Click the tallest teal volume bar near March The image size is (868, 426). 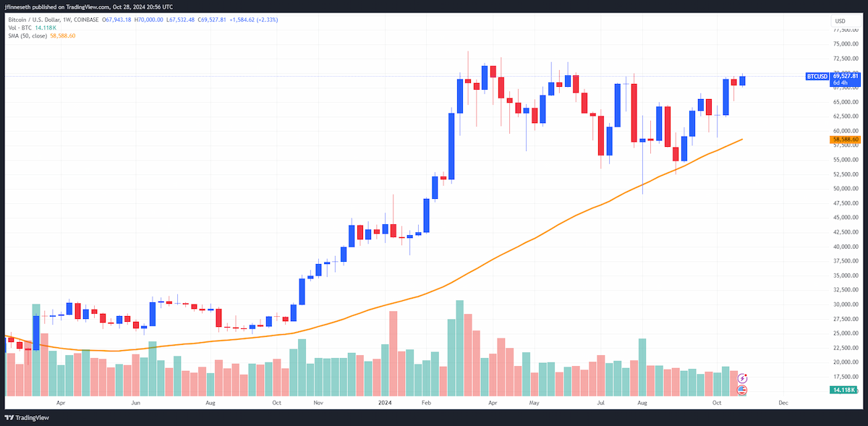point(460,348)
